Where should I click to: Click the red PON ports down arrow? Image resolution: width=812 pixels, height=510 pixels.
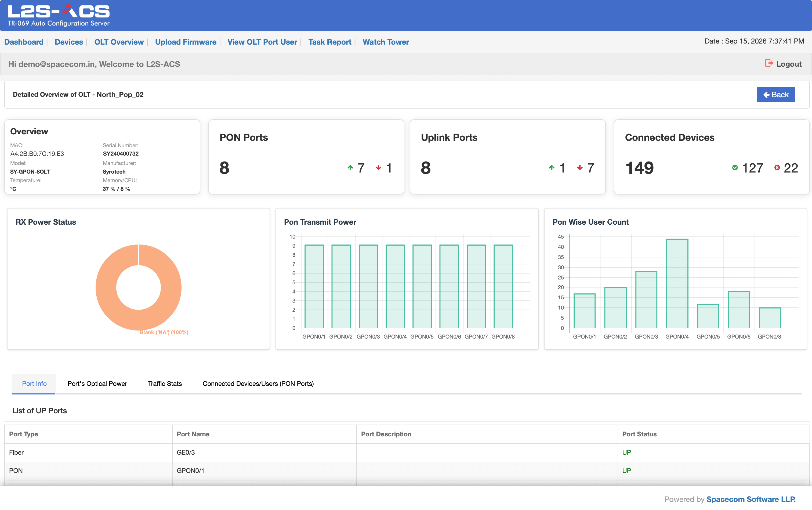pyautogui.click(x=379, y=168)
